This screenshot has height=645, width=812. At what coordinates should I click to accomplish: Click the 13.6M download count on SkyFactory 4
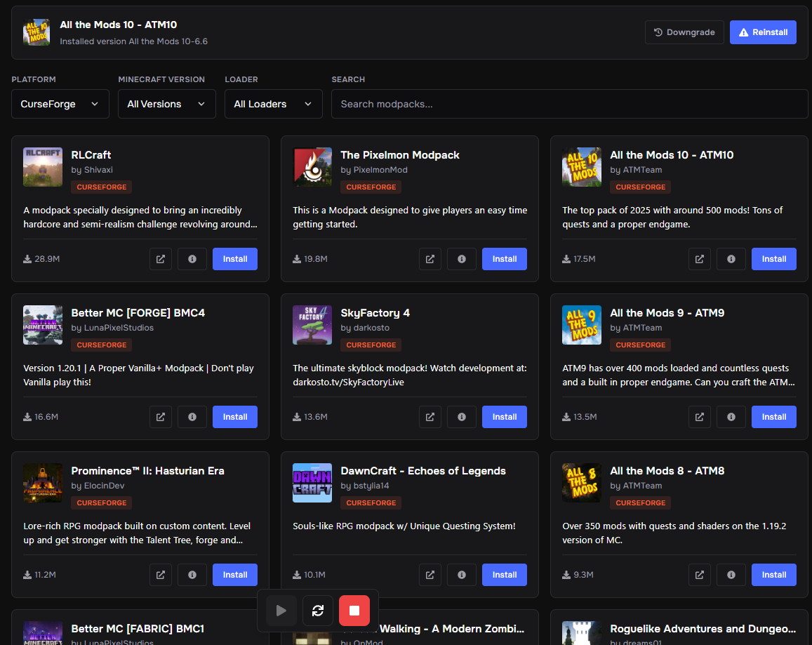tap(310, 417)
